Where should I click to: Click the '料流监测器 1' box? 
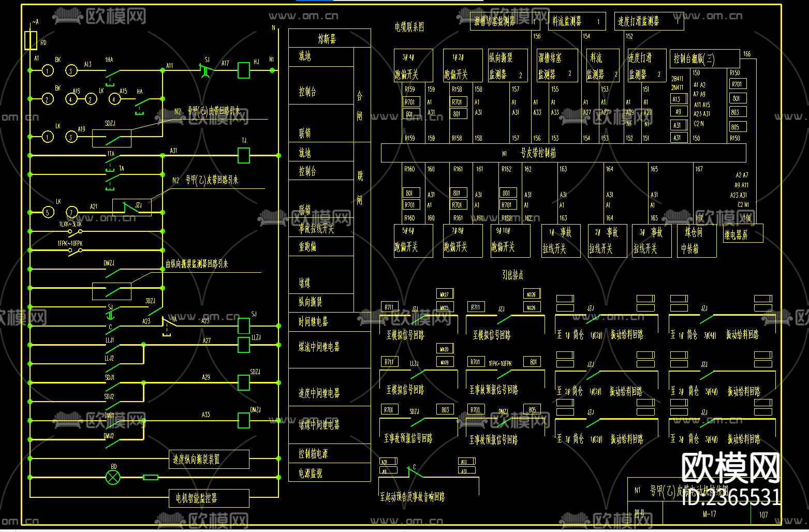pyautogui.click(x=577, y=21)
